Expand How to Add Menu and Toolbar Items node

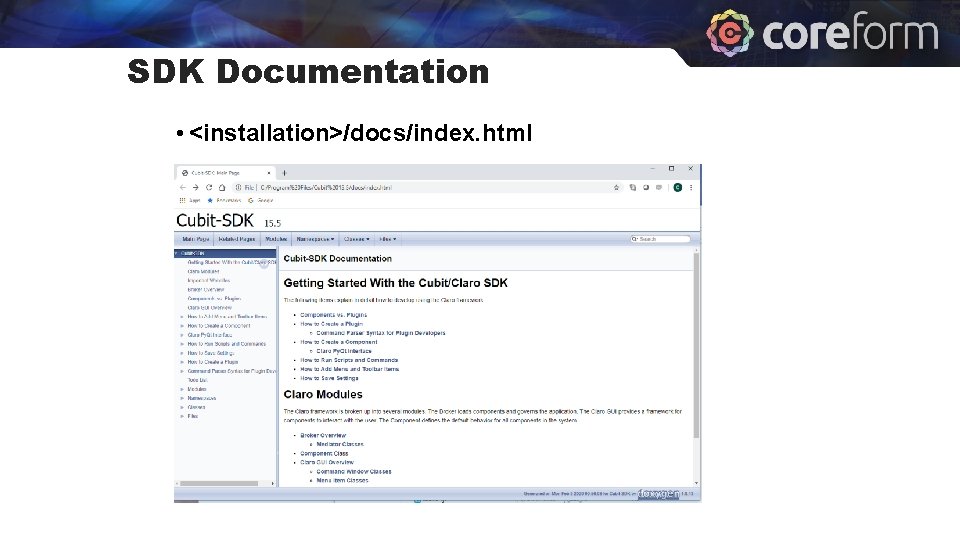(x=182, y=317)
